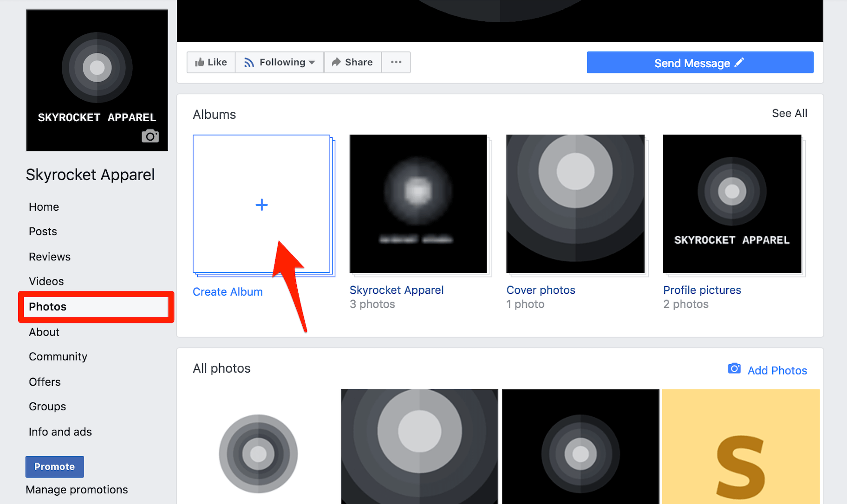847x504 pixels.
Task: Expand the Following dropdown arrow
Action: click(x=312, y=62)
